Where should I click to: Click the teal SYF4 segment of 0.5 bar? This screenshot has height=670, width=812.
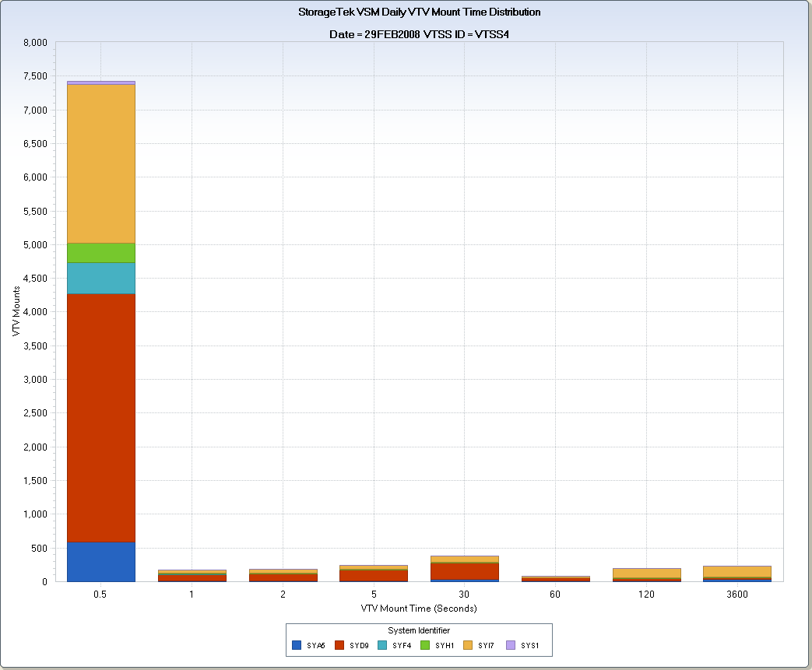coord(101,278)
